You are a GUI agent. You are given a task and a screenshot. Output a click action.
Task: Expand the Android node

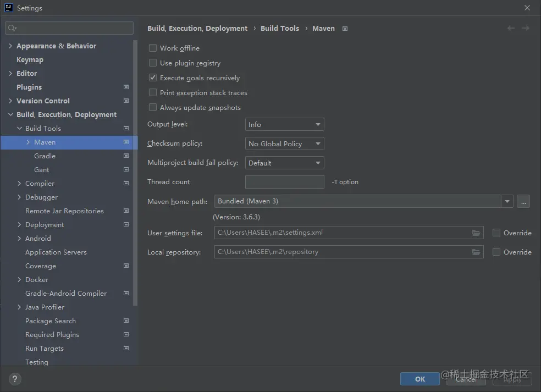pos(19,239)
